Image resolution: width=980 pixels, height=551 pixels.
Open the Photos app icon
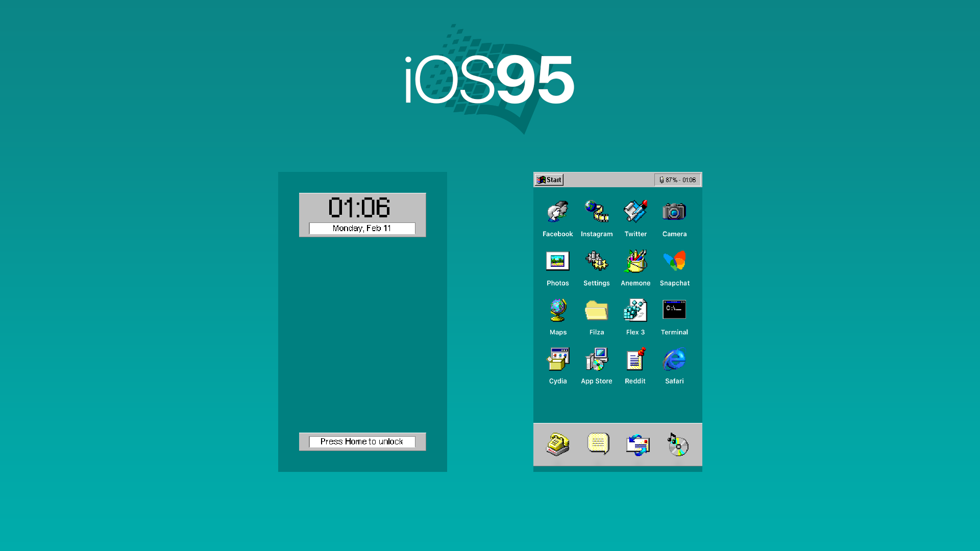[x=557, y=261]
